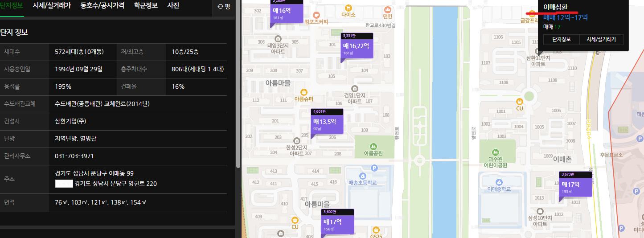The height and width of the screenshot is (238, 644).
Task: Open the 학군정보 tab
Action: pos(146,6)
